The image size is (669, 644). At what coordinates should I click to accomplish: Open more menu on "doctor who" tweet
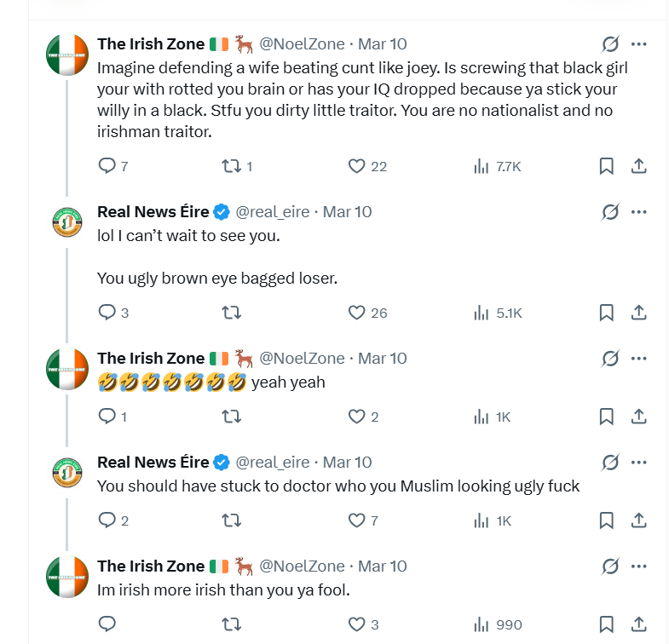tap(638, 462)
